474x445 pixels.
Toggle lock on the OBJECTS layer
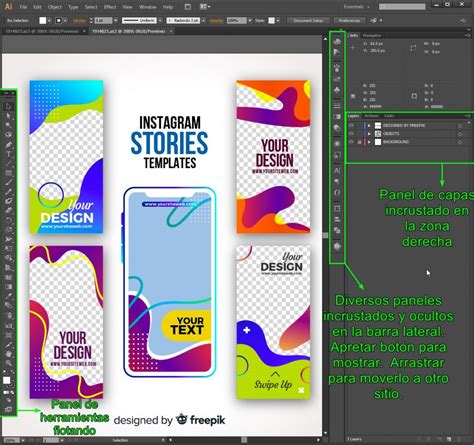359,133
